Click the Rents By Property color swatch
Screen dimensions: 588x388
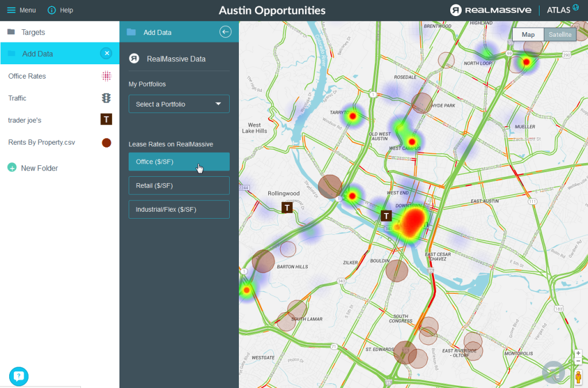point(106,142)
